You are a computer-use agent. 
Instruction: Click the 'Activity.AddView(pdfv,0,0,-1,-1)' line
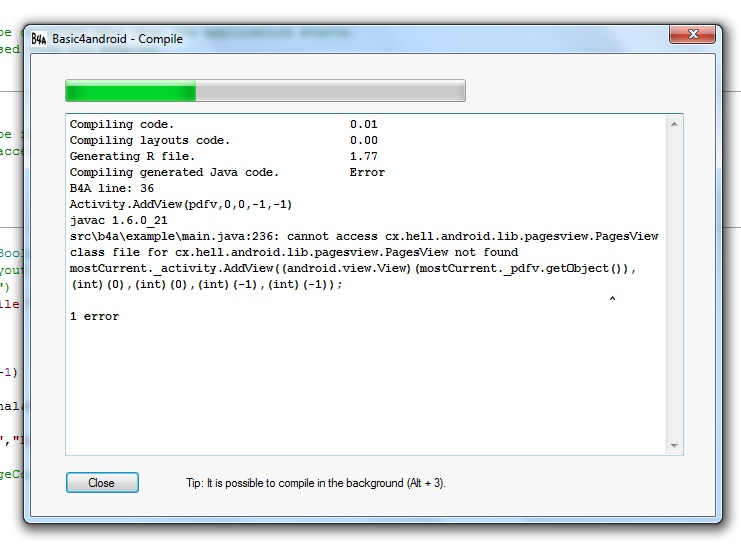click(181, 204)
